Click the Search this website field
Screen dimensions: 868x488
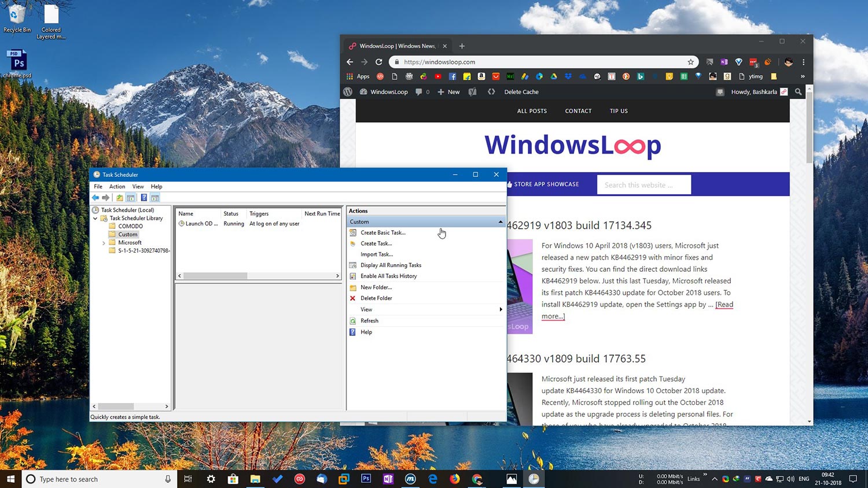pyautogui.click(x=643, y=184)
